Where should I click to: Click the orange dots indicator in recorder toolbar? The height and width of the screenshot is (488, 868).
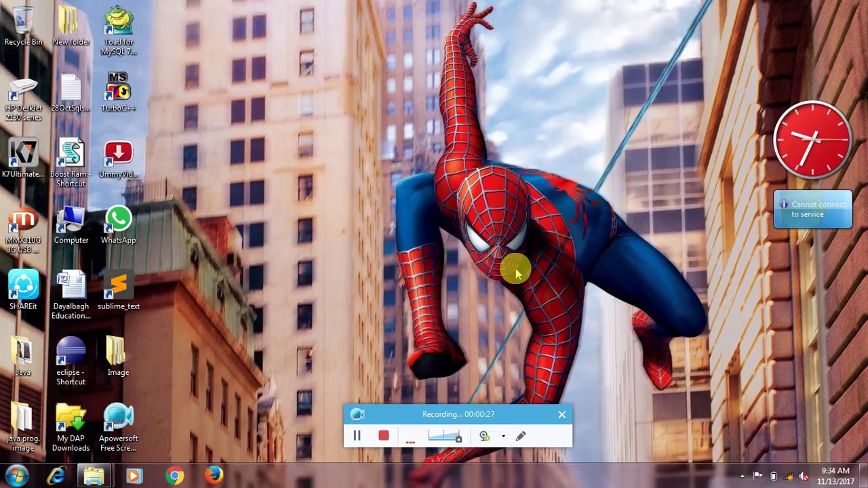pos(410,442)
